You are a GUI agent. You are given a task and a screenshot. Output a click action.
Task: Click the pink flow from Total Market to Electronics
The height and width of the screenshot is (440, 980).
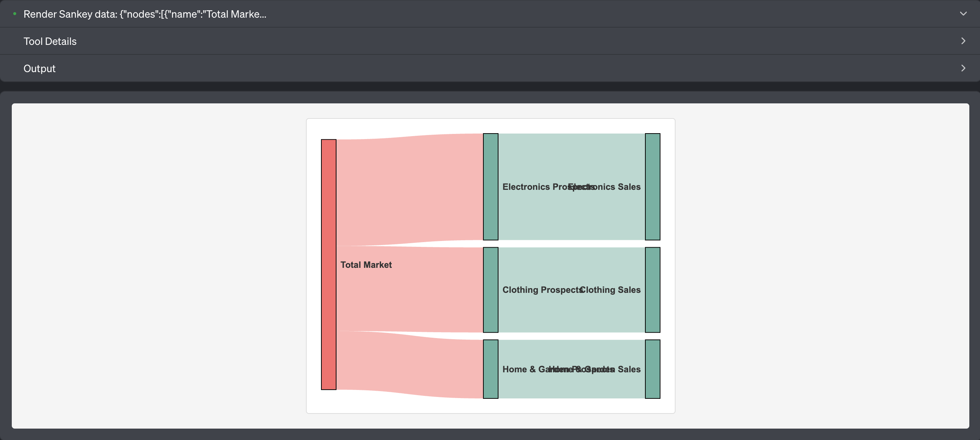410,189
